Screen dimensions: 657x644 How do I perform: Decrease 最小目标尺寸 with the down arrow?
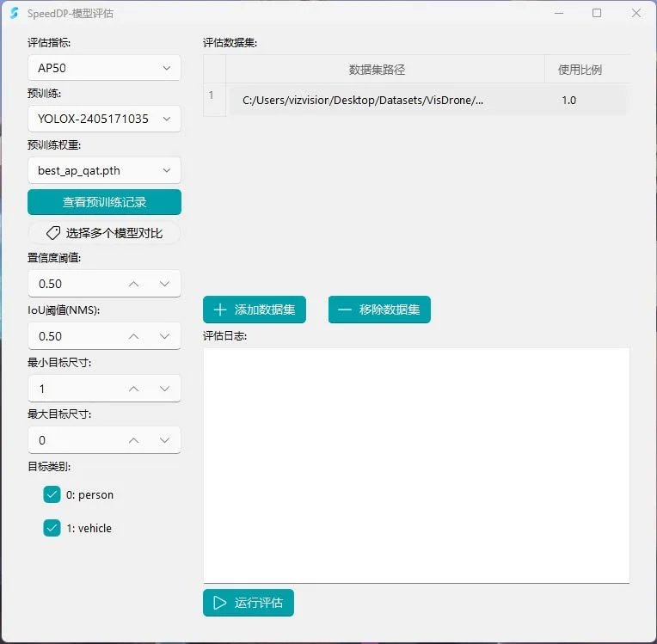[164, 389]
